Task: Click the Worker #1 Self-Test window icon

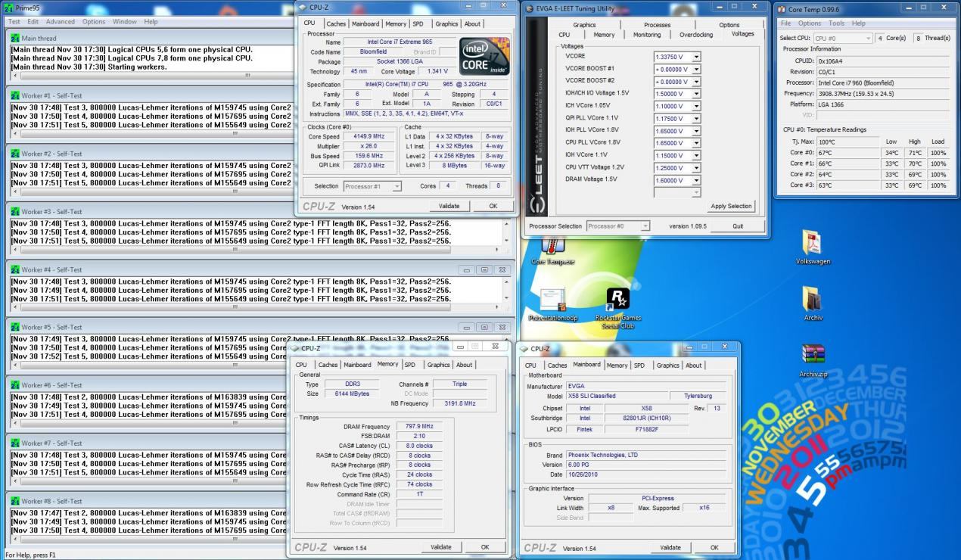Action: coord(14,96)
